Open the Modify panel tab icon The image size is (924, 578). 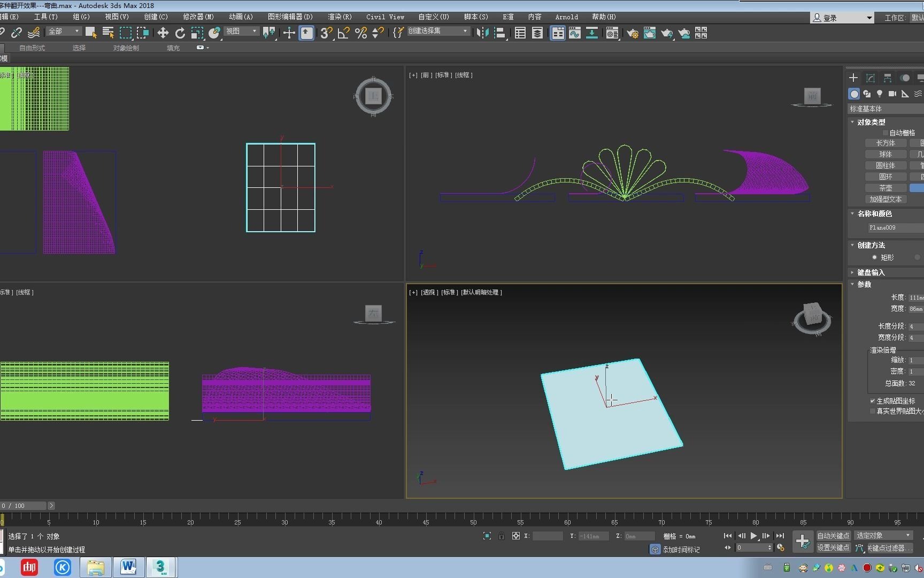871,78
